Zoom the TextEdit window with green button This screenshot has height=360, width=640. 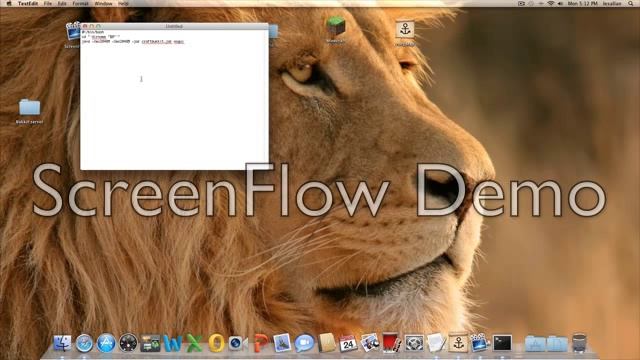(x=98, y=26)
